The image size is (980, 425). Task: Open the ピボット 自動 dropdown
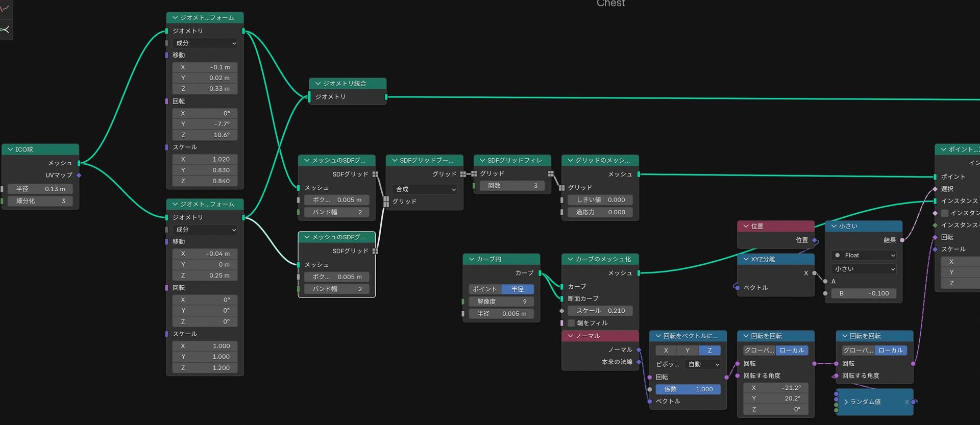703,364
